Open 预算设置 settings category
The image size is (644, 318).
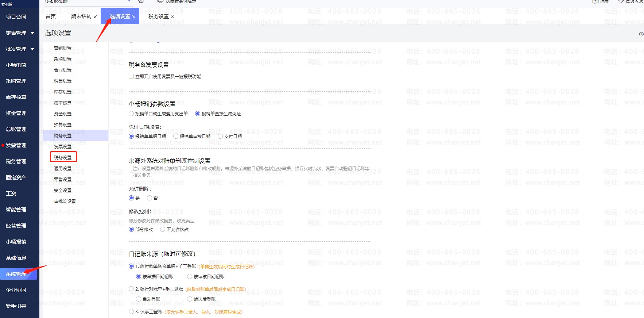pos(63,125)
